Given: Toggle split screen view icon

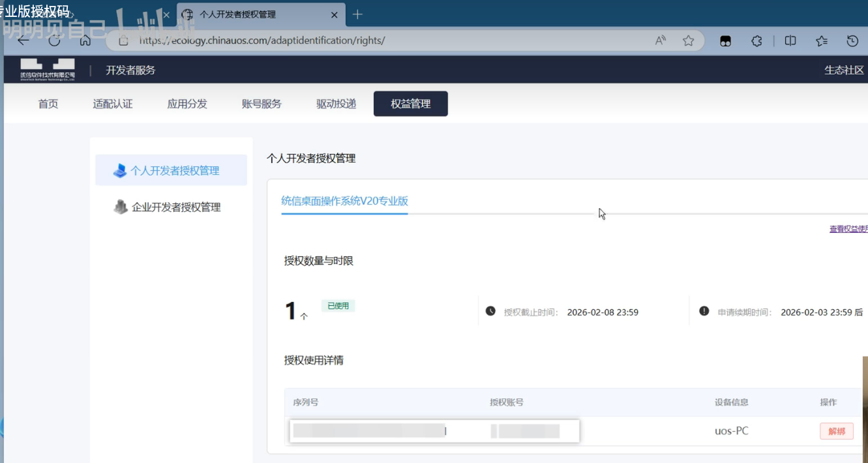Looking at the screenshot, I should click(790, 40).
